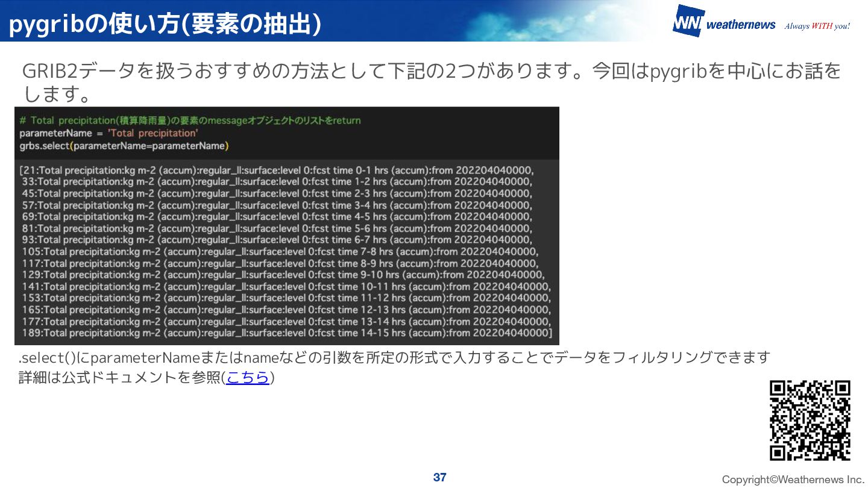Click the green comment line in the code
The width and height of the screenshot is (868, 488).
pyautogui.click(x=190, y=120)
